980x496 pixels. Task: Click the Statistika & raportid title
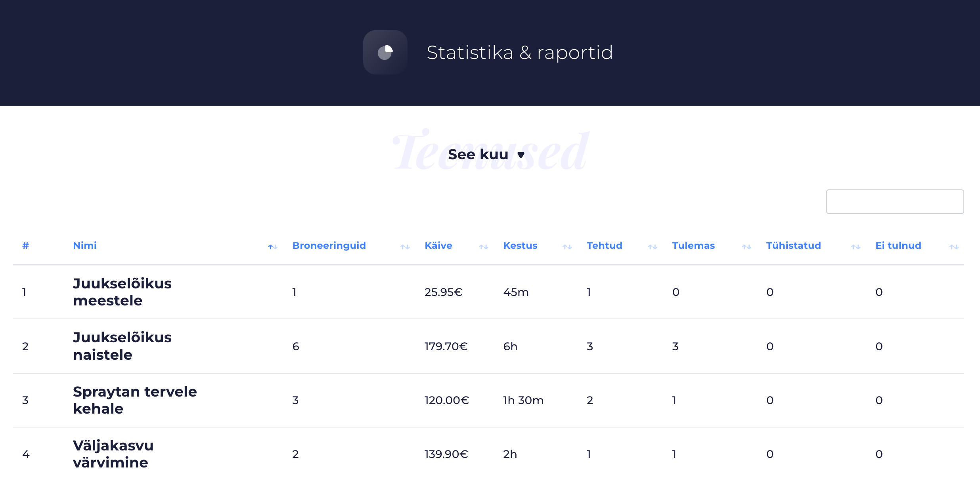coord(519,53)
